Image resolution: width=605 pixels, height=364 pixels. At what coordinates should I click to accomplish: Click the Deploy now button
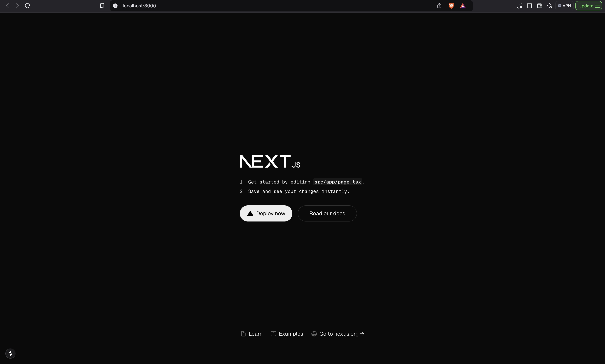(x=266, y=213)
